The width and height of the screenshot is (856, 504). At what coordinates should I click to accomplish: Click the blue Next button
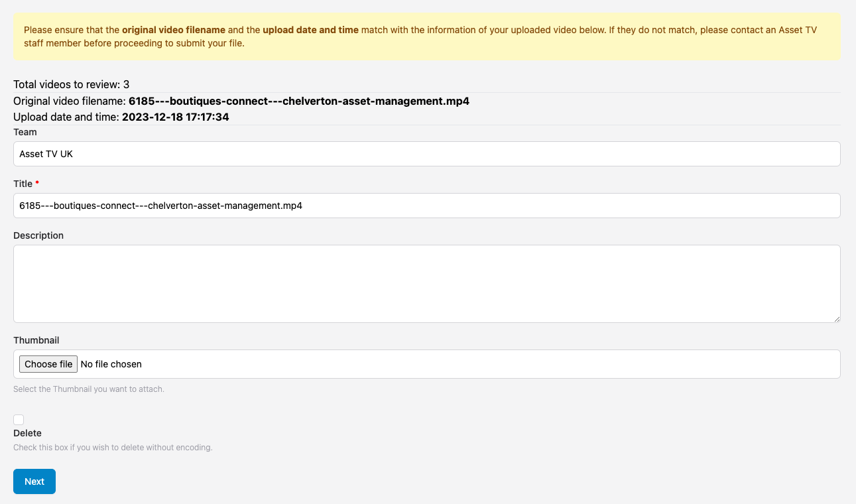click(x=34, y=481)
